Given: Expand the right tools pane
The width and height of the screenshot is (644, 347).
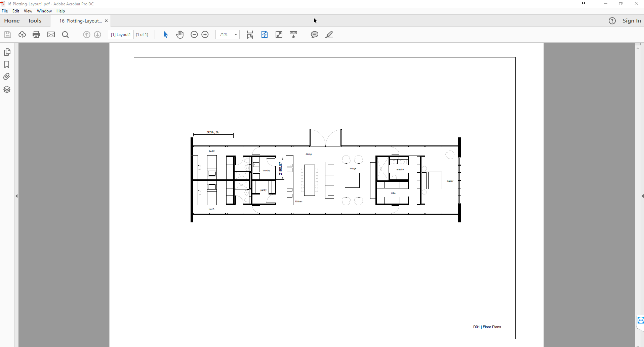Looking at the screenshot, I should (x=642, y=196).
